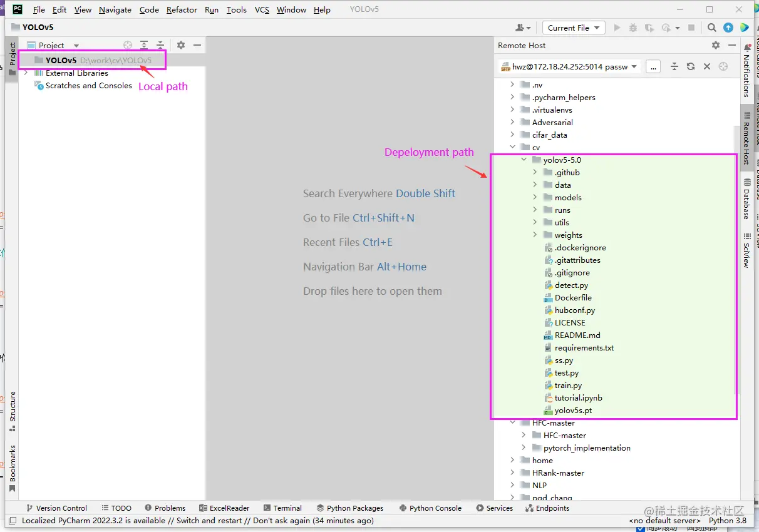Expand the models folder arrow
759x532 pixels.
point(535,198)
